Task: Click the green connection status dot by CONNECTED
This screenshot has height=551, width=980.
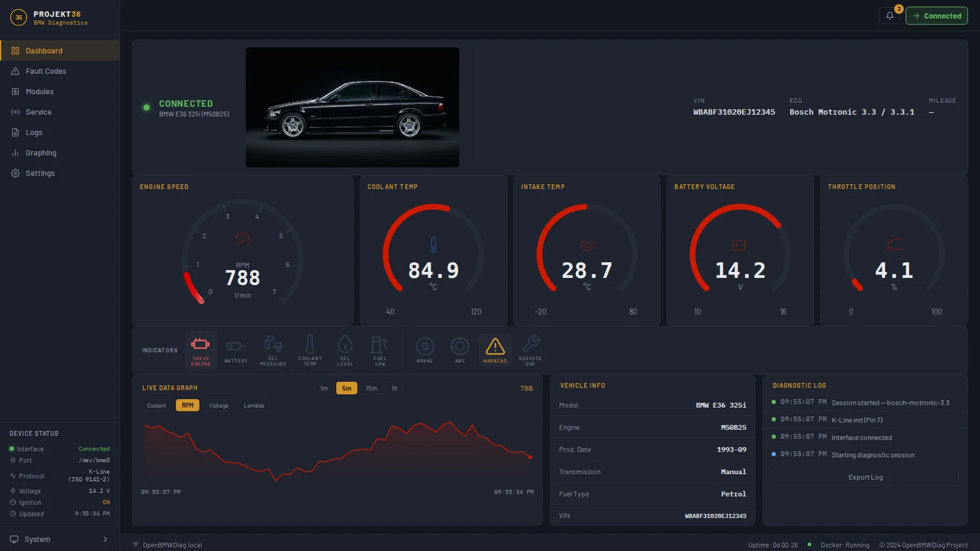Action: click(x=146, y=107)
